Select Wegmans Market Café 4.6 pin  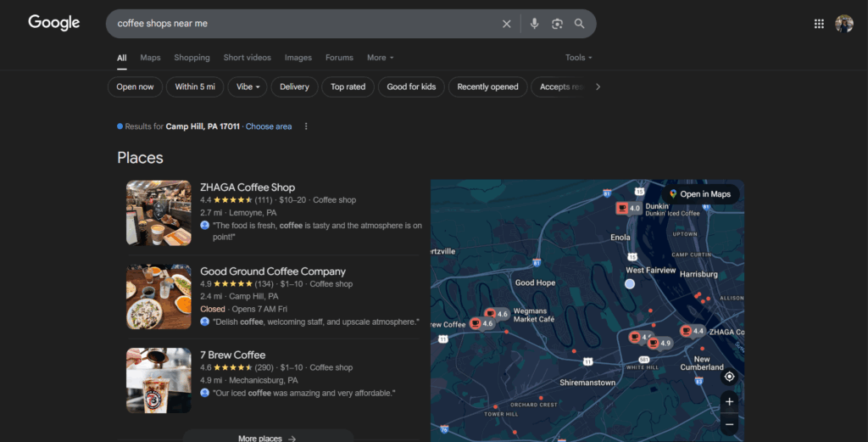pos(497,314)
